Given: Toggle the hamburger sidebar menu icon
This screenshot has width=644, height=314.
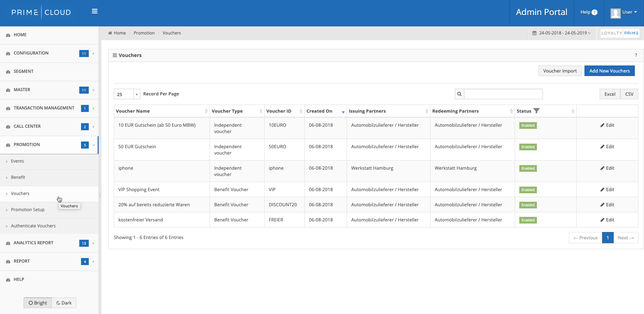Looking at the screenshot, I should (94, 11).
